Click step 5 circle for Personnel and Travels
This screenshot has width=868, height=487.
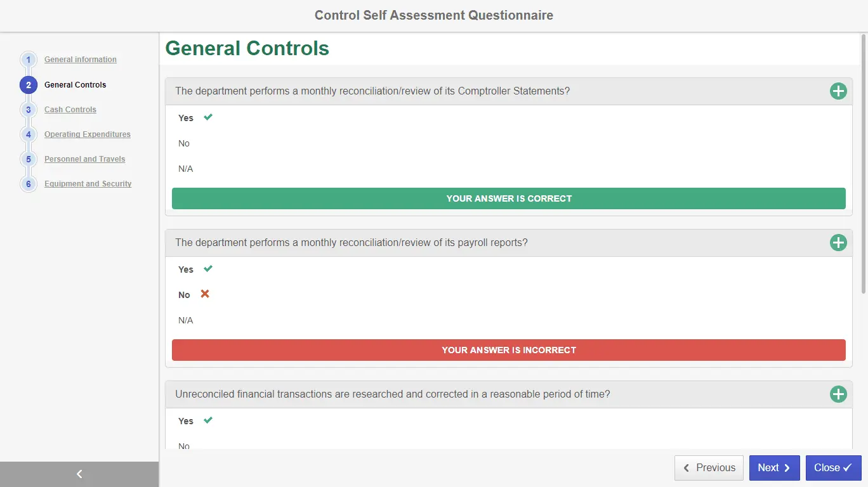(x=29, y=159)
